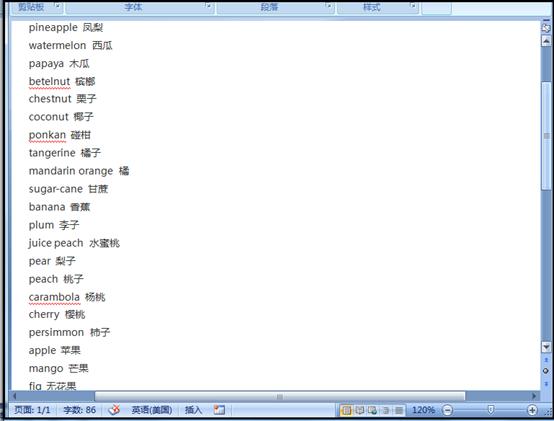Open the Paragraph (段落) group dialog launcher
The image size is (554, 421).
coord(329,6)
